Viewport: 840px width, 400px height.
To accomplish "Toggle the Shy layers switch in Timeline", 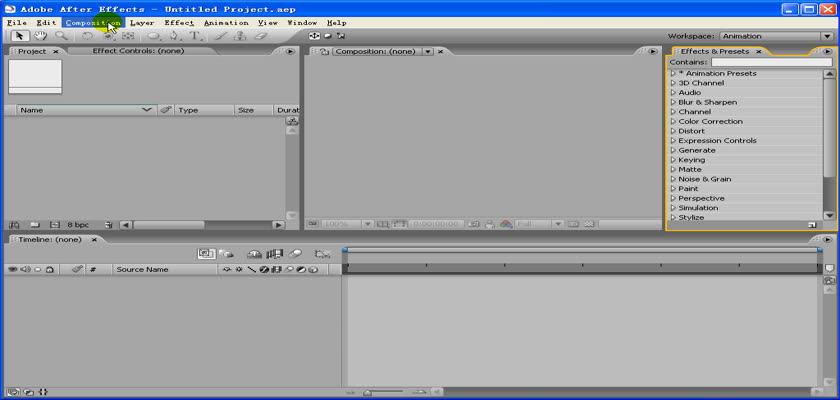I will (x=254, y=254).
